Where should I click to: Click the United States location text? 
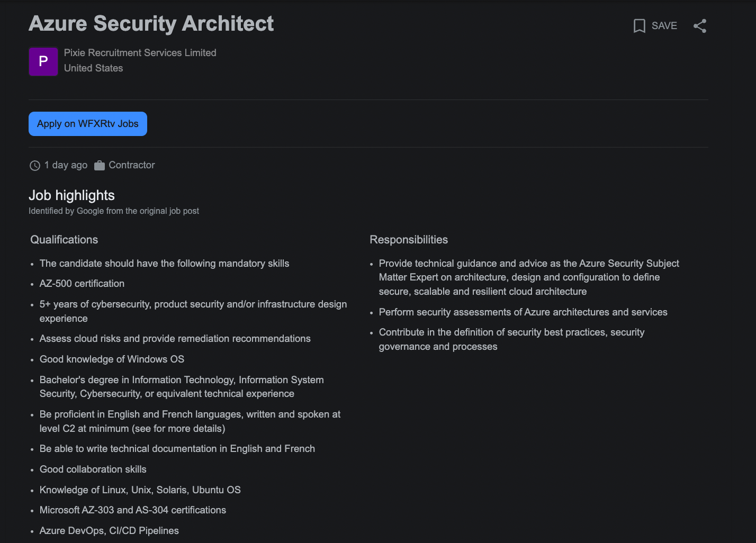pyautogui.click(x=93, y=68)
